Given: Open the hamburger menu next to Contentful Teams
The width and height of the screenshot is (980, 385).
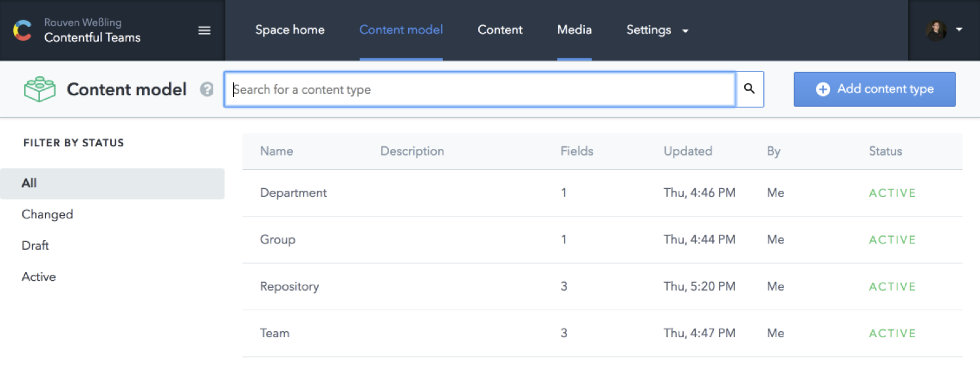Looking at the screenshot, I should coord(204,30).
